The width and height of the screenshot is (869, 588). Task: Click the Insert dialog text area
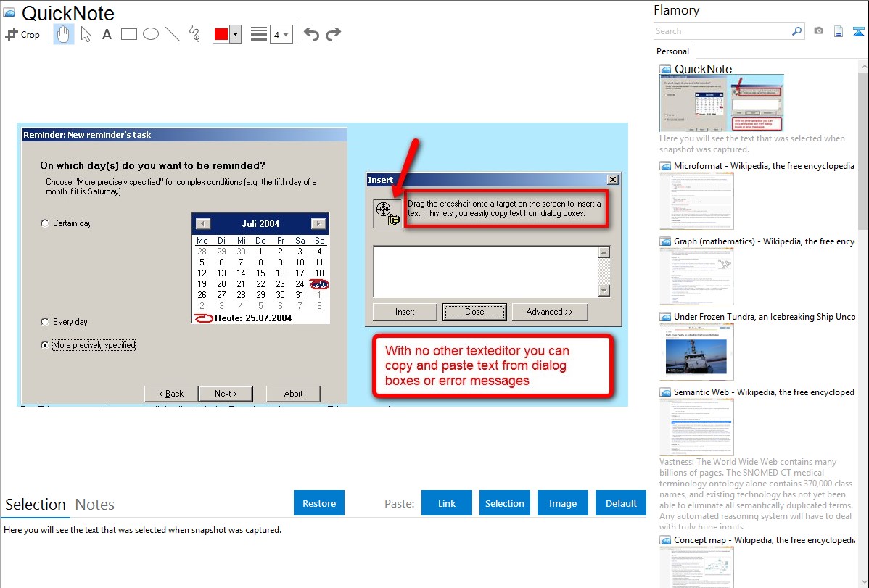486,272
